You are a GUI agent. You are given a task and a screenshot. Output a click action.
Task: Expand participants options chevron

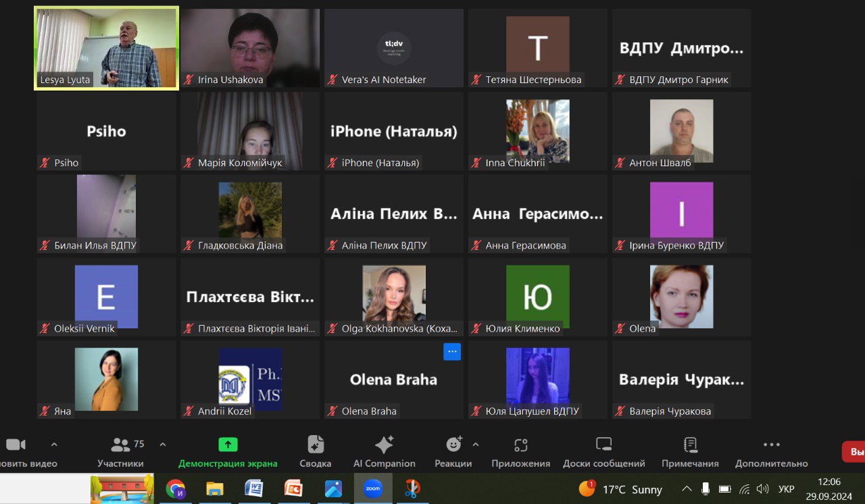[x=162, y=445]
